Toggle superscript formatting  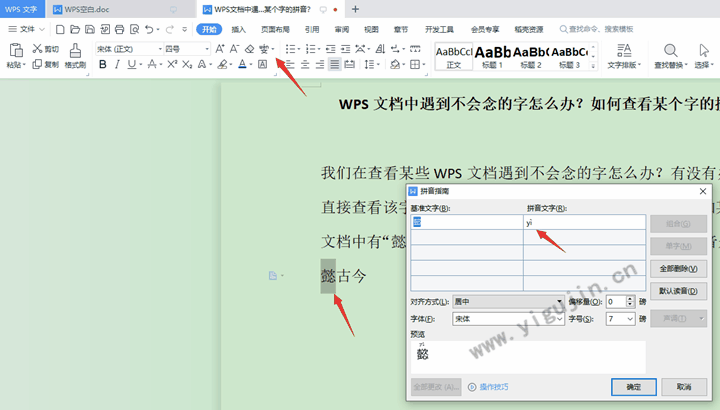point(172,65)
